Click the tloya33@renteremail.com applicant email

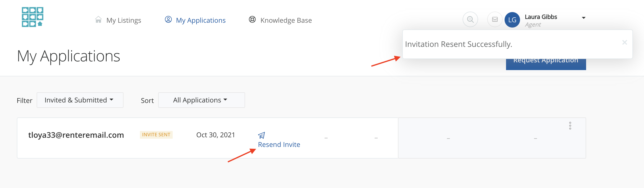click(76, 135)
